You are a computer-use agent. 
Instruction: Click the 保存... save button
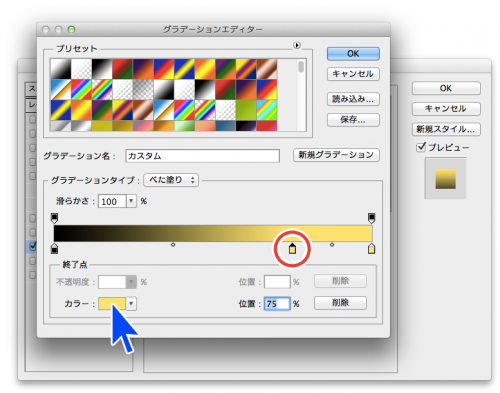(x=353, y=120)
